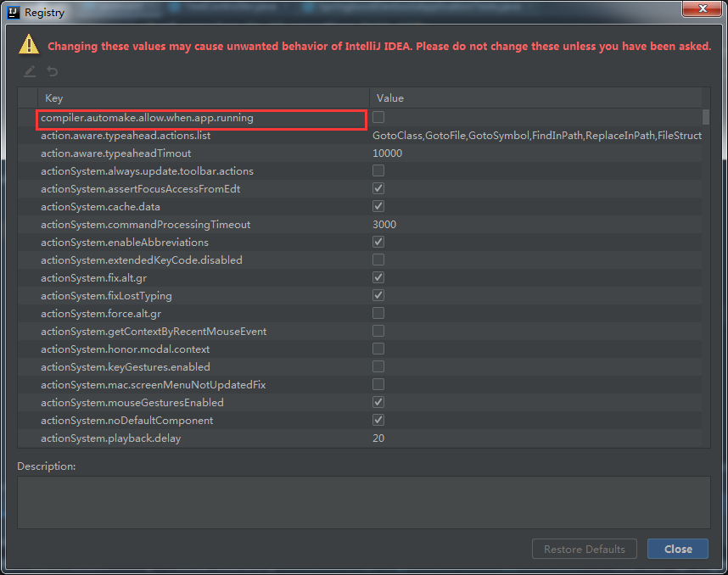This screenshot has width=728, height=575.
Task: Select actionSystem.force.alt.gr key text
Action: [x=101, y=314]
